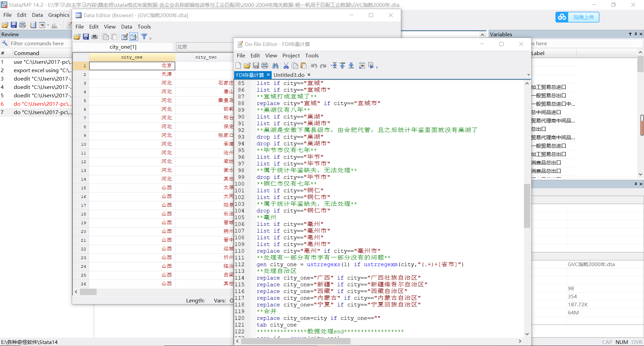Click the city_one column header
Image resolution: width=644 pixels, height=346 pixels.
[131, 57]
